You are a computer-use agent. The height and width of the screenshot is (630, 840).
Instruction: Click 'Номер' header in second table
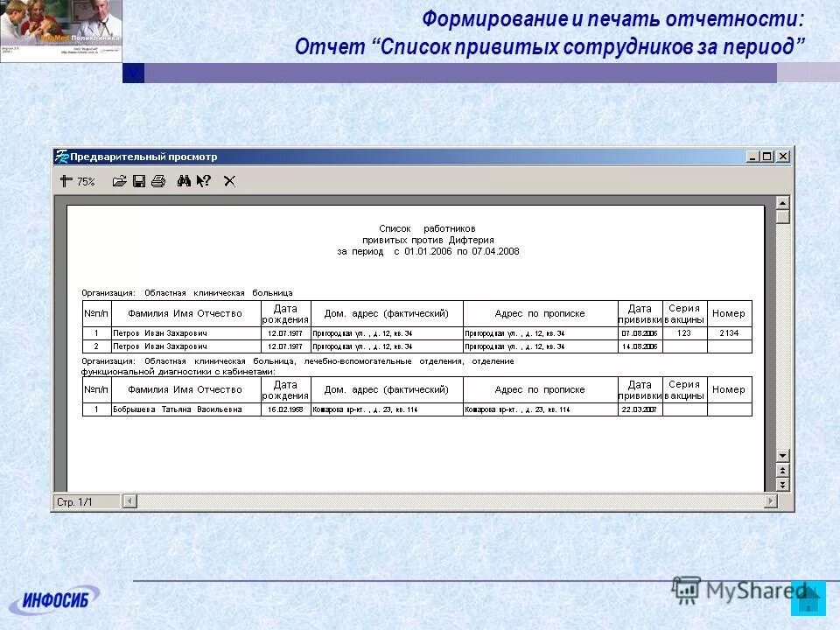(729, 389)
